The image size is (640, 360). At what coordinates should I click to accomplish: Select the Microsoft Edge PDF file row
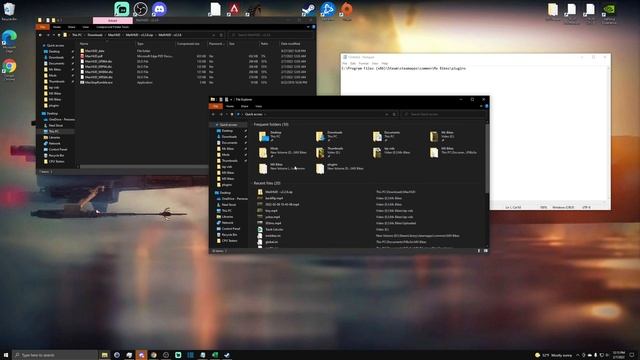(x=194, y=56)
